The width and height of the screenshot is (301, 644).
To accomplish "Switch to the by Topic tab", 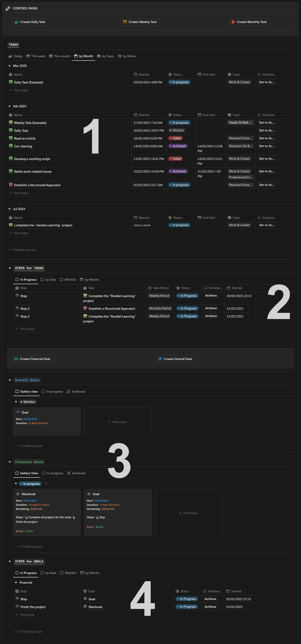I will click(105, 56).
